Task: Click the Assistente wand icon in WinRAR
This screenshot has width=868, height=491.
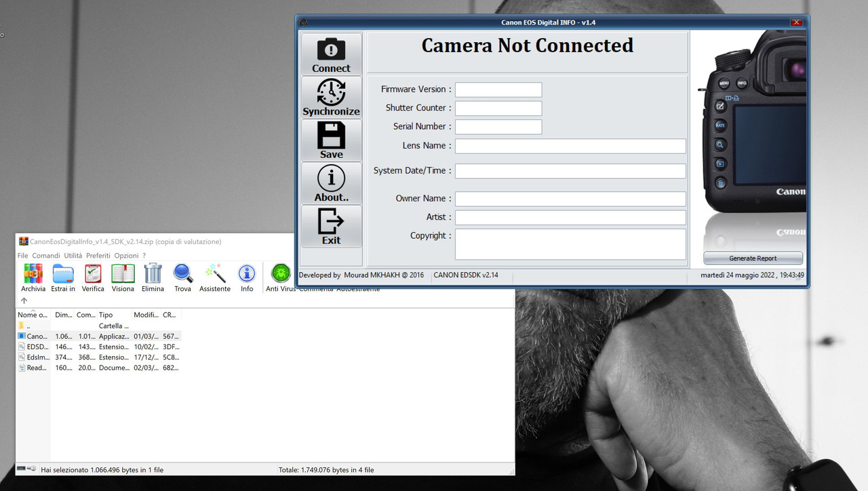Action: pyautogui.click(x=215, y=278)
